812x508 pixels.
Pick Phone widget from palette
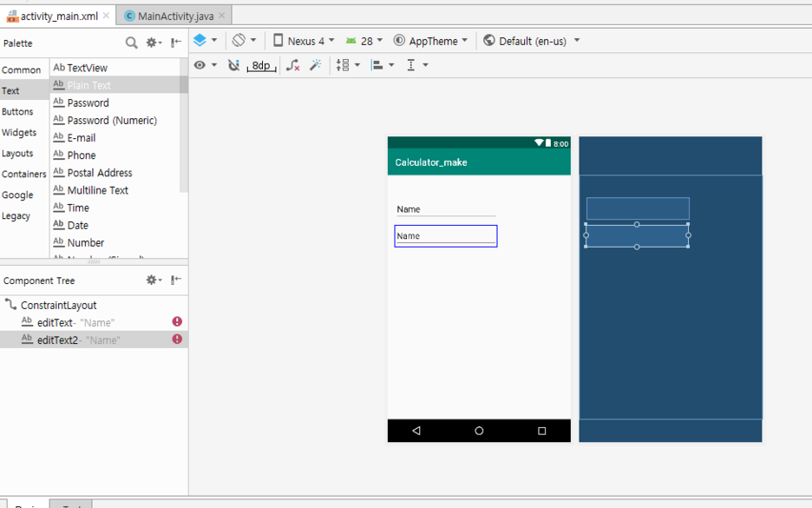coord(115,155)
